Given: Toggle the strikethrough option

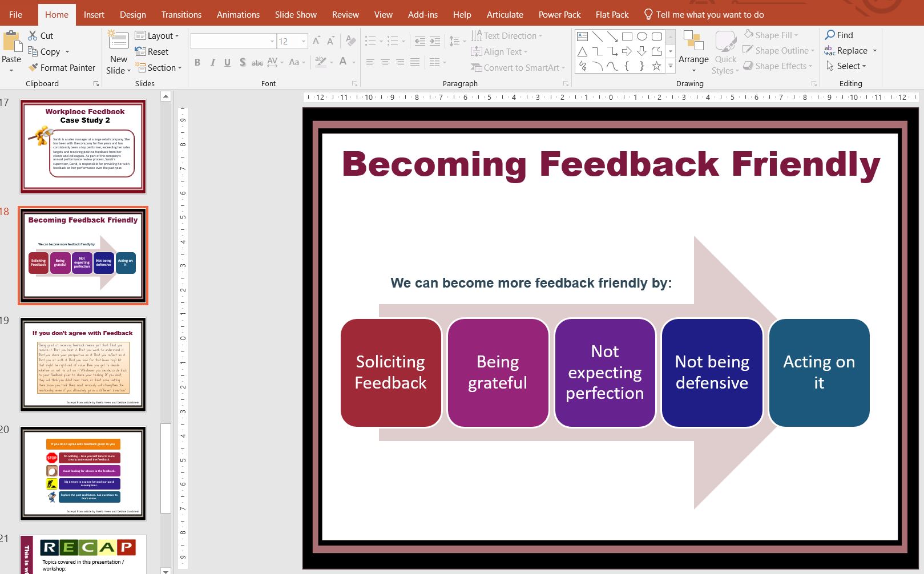Looking at the screenshot, I should [x=258, y=63].
